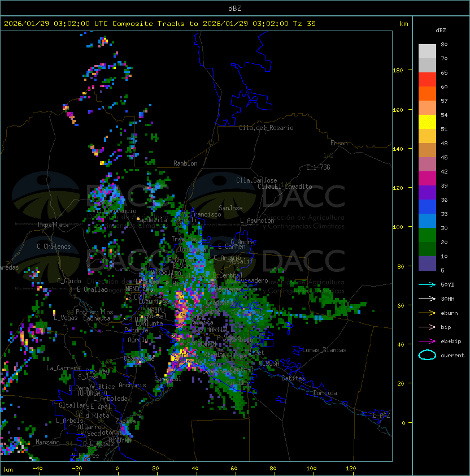This screenshot has height=476, width=470.
Task: Click the 'Agrelo' map label
Action: pyautogui.click(x=138, y=340)
